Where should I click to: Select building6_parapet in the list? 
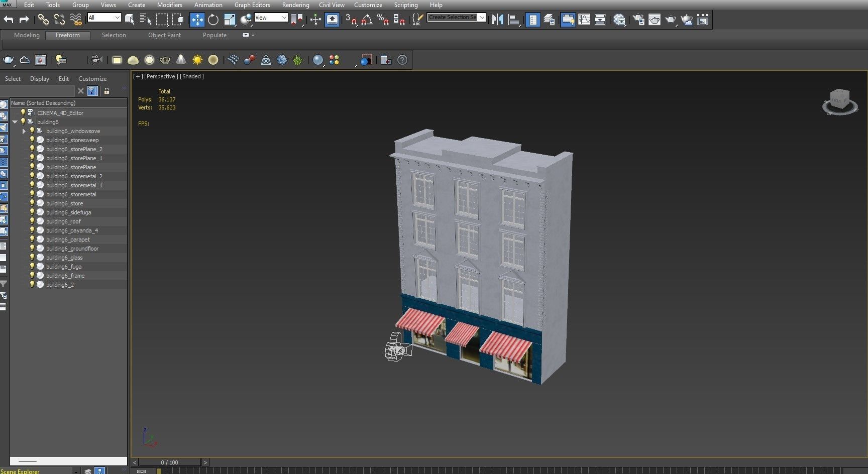click(x=68, y=240)
